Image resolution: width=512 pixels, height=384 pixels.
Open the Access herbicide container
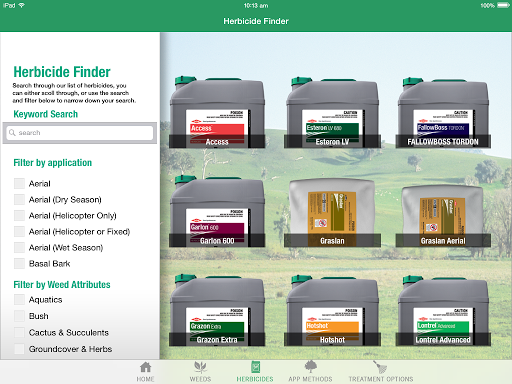pos(217,112)
